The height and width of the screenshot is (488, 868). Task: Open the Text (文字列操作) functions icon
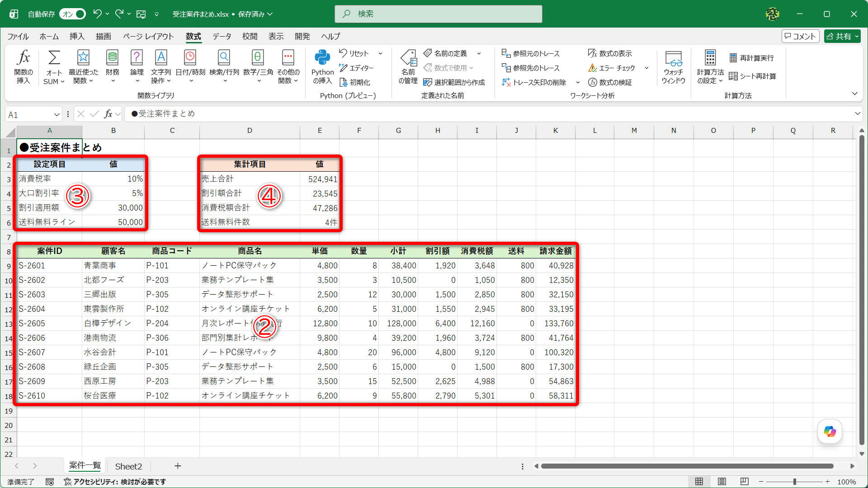point(161,58)
